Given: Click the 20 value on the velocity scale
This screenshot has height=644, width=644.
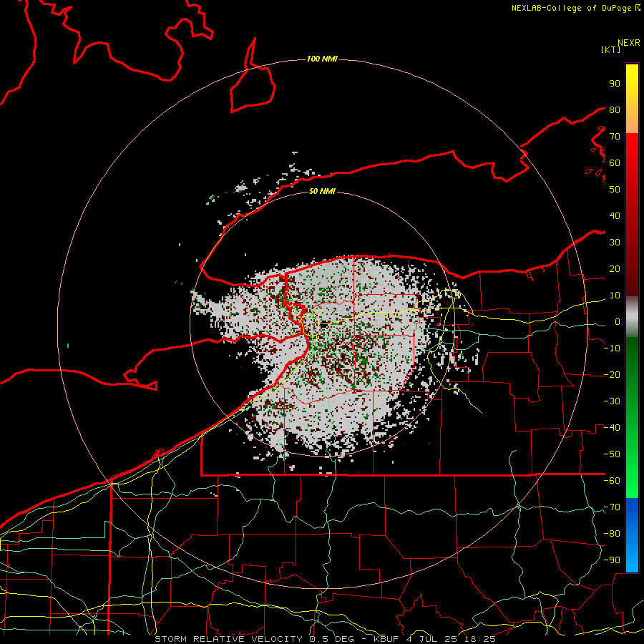Looking at the screenshot, I should [615, 269].
